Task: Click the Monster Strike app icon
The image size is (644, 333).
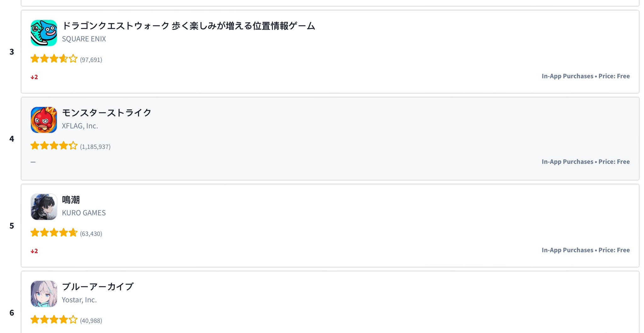Action: [x=44, y=120]
